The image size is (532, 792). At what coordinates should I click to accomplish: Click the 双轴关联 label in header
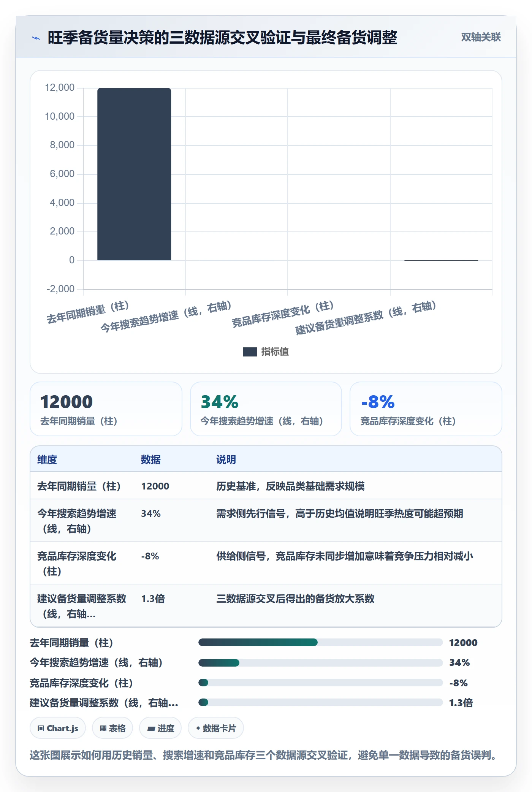(481, 37)
